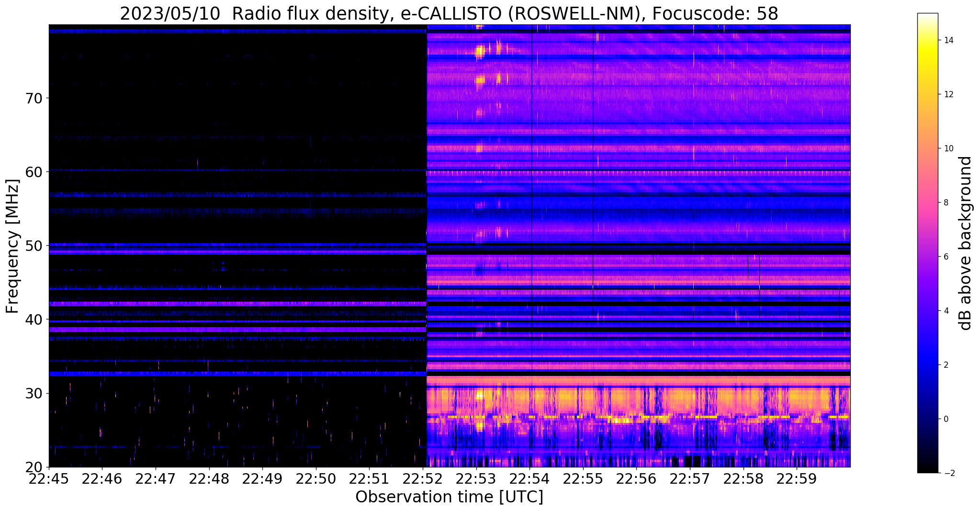
Task: Click the 22:54 time tick label
Action: pyautogui.click(x=529, y=479)
